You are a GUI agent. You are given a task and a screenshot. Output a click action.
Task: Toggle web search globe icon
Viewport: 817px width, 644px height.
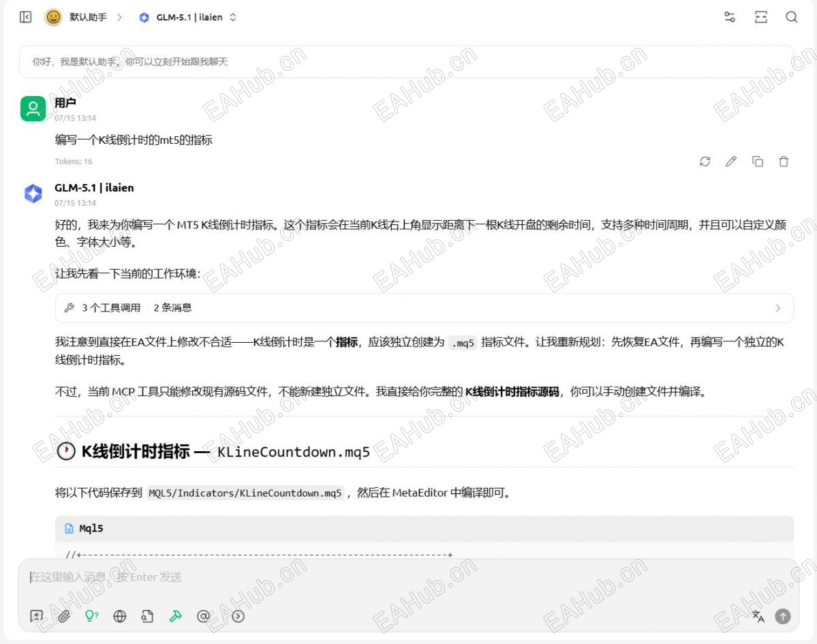point(120,616)
